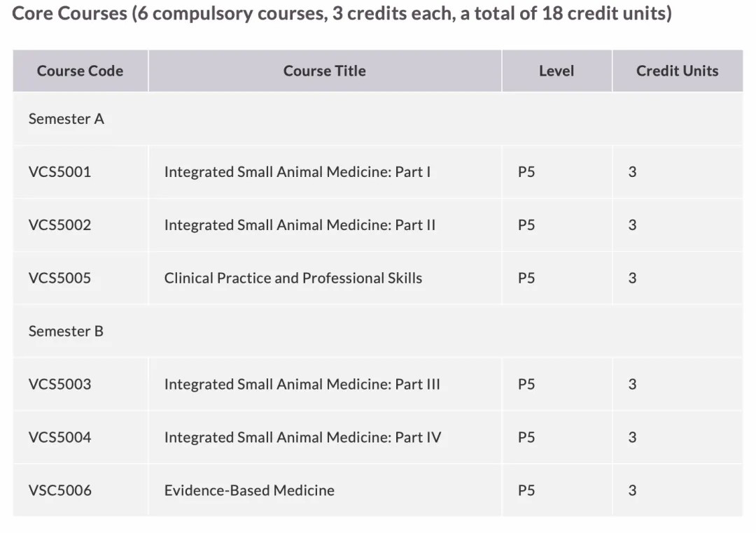
Task: Click the Core Courses heading text
Action: (342, 14)
